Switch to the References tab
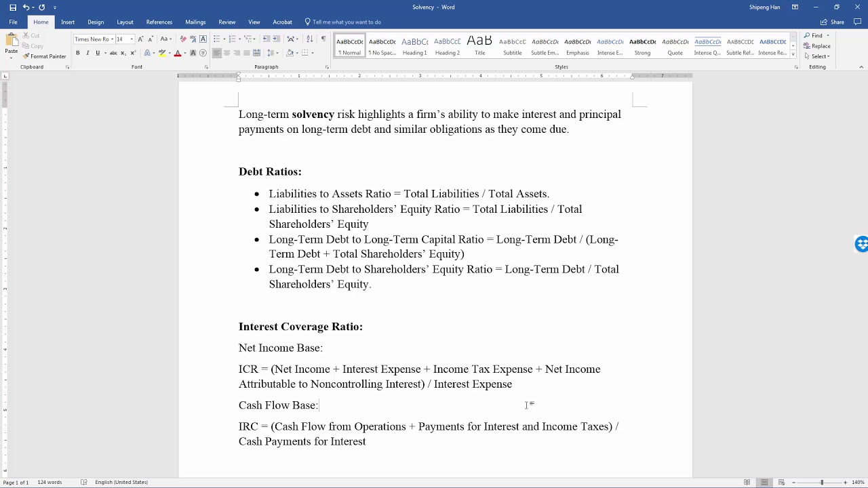868x488 pixels. 159,22
